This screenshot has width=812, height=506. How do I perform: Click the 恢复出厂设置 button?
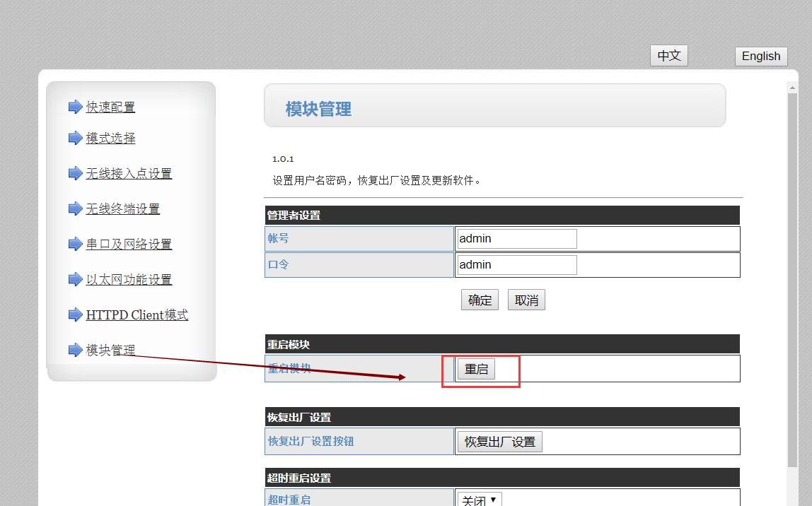click(x=499, y=442)
